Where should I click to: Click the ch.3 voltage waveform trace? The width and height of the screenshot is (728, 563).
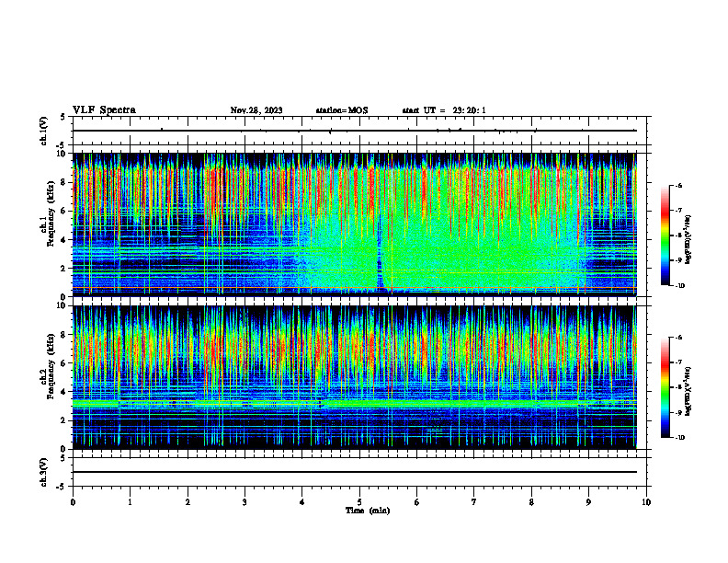pyautogui.click(x=355, y=472)
